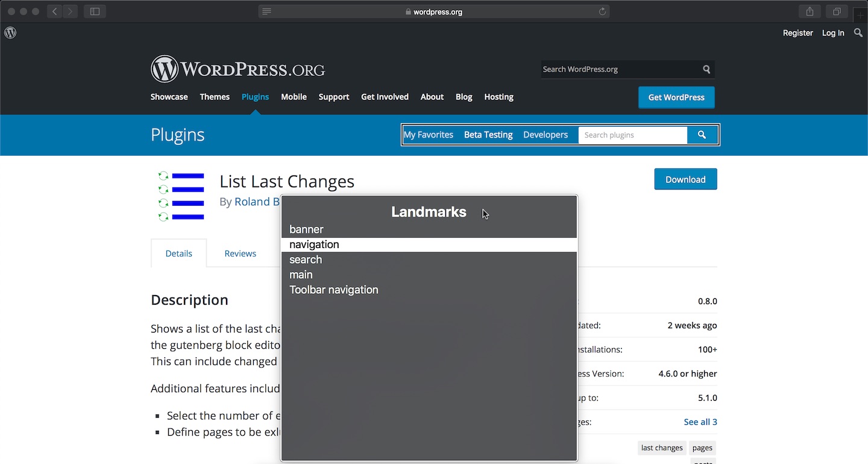Click the Description heading
The width and height of the screenshot is (868, 464).
189,300
